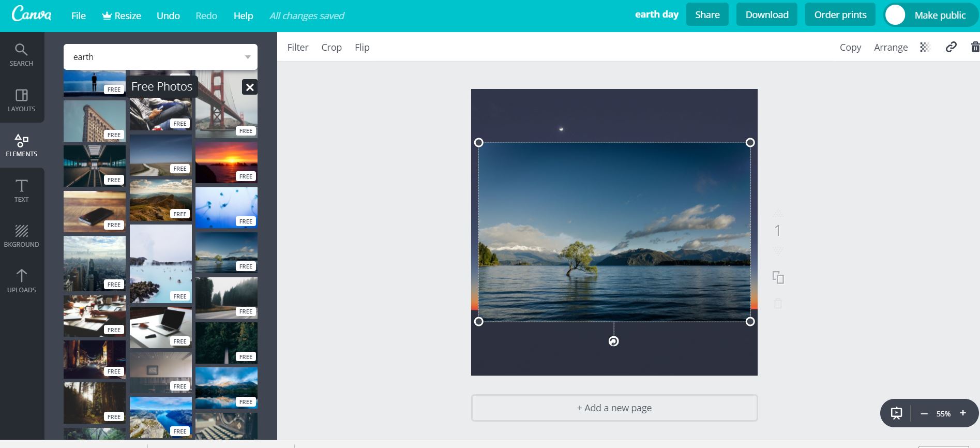Move page up with the up arrow

pos(778,213)
